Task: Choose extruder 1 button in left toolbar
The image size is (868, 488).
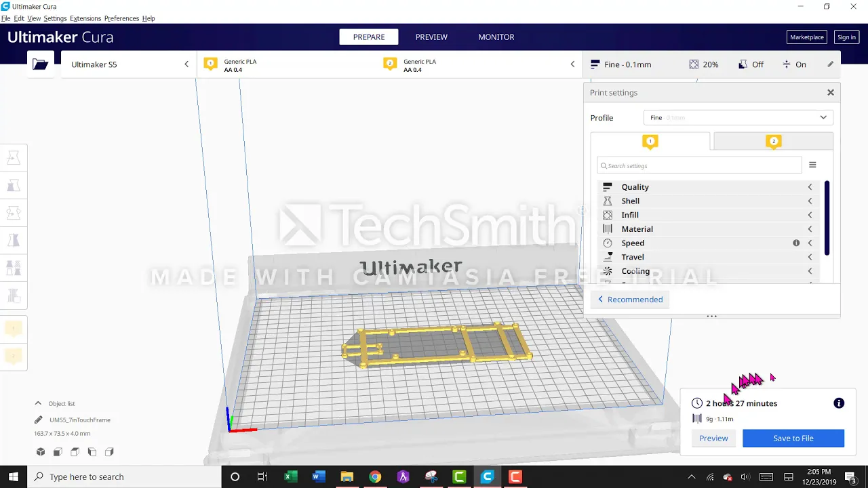Action: click(x=14, y=328)
